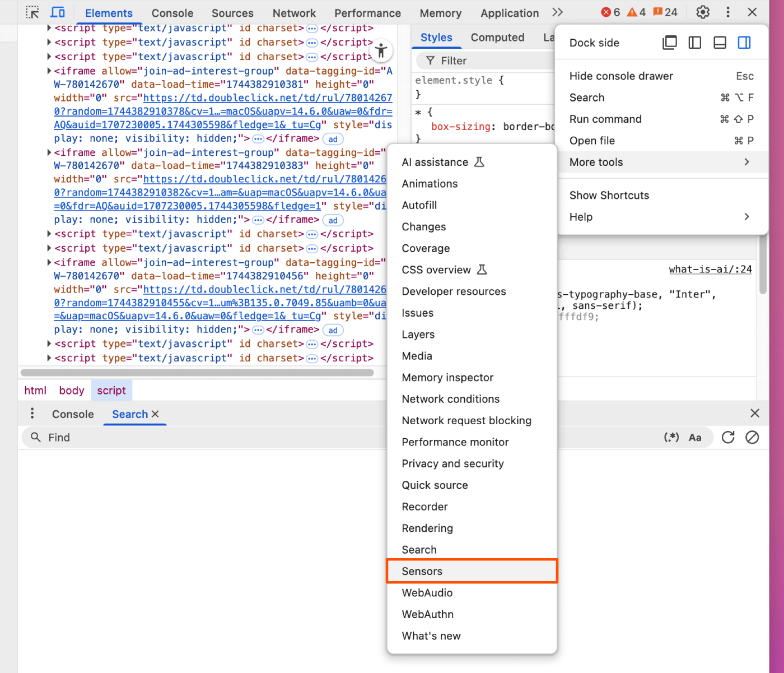Expand the iframe with load-time 1744382910383
Image resolution: width=784 pixels, height=673 pixels.
pyautogui.click(x=49, y=152)
